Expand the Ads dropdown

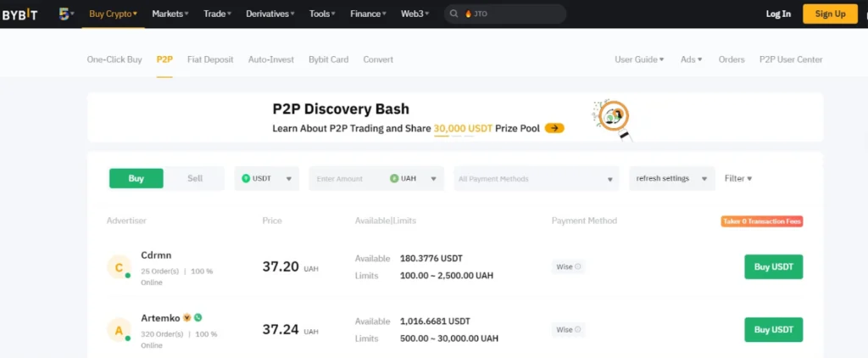click(692, 59)
